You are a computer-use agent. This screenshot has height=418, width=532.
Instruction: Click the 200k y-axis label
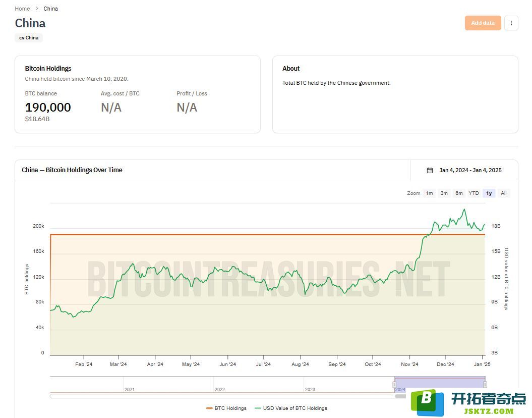[x=38, y=226]
